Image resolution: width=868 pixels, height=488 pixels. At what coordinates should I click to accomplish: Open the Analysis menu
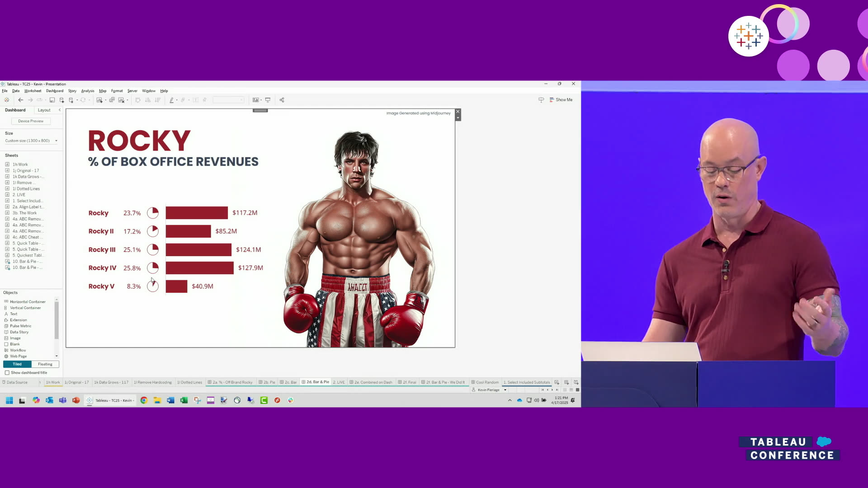pos(88,91)
